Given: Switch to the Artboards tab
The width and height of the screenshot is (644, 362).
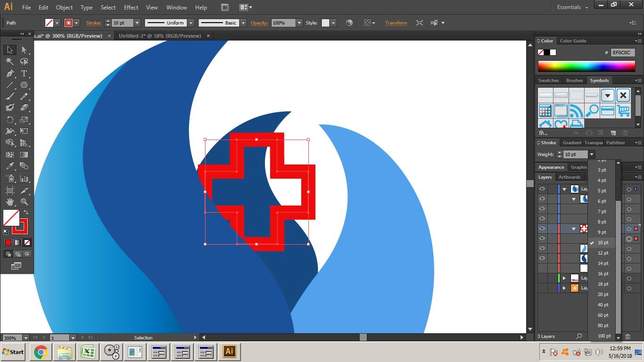Looking at the screenshot, I should point(570,177).
